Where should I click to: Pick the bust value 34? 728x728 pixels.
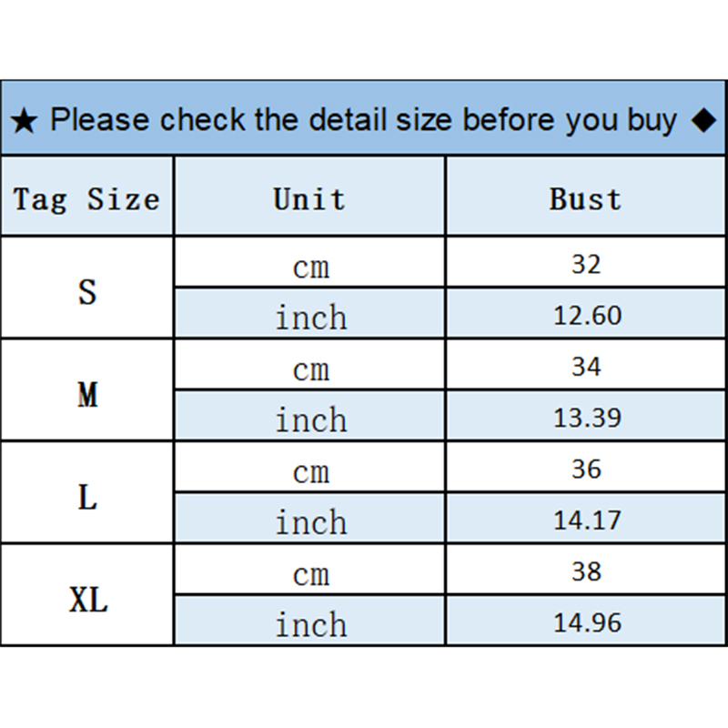coord(587,367)
